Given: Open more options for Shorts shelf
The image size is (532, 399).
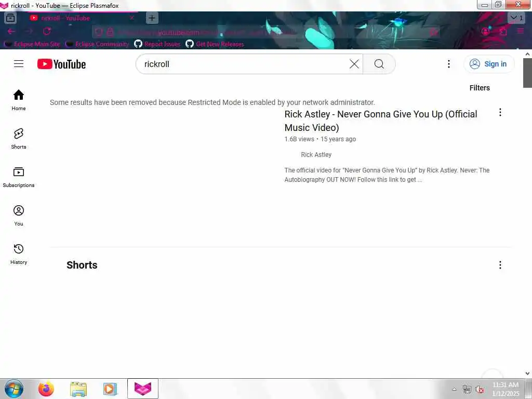Looking at the screenshot, I should click(x=500, y=265).
